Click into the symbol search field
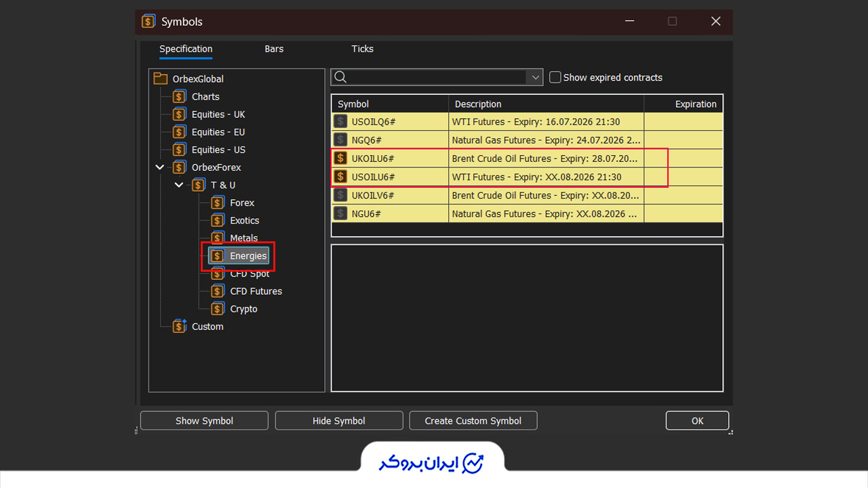868x488 pixels. tap(437, 77)
